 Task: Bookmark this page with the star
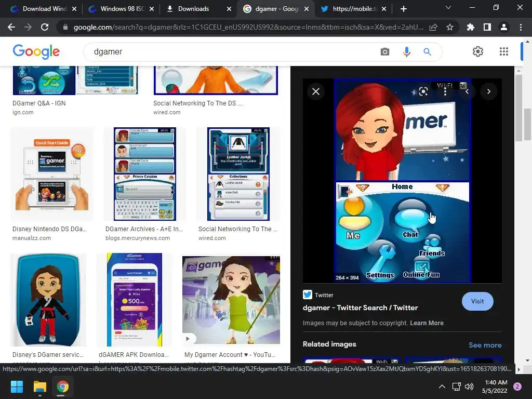[450, 27]
